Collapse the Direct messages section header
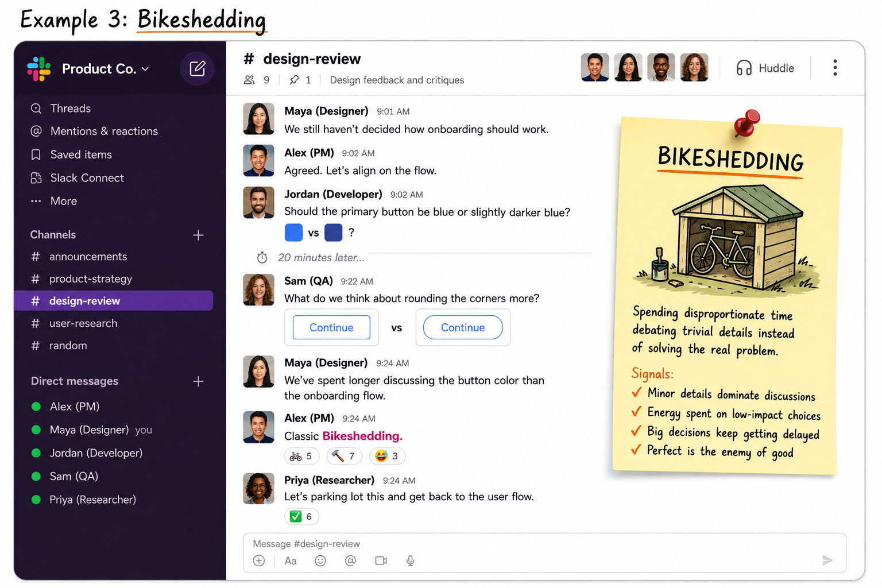The width and height of the screenshot is (882, 588). pos(75,381)
